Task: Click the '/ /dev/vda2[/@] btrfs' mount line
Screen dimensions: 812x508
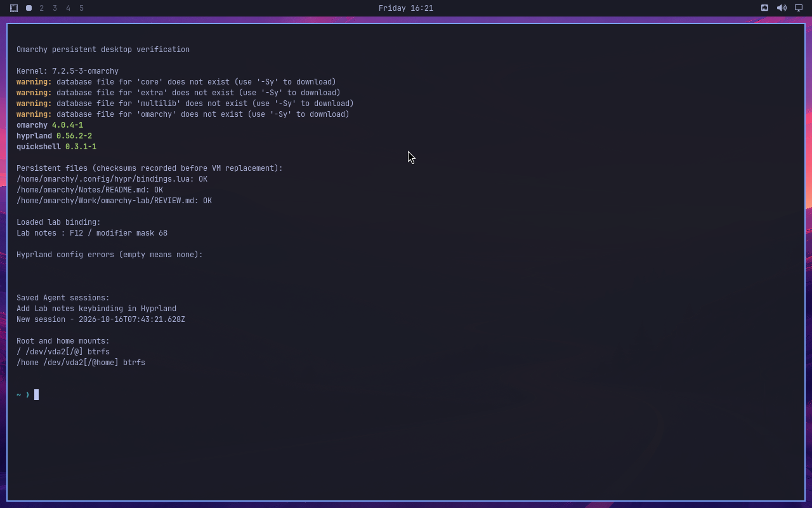Action: (63, 352)
